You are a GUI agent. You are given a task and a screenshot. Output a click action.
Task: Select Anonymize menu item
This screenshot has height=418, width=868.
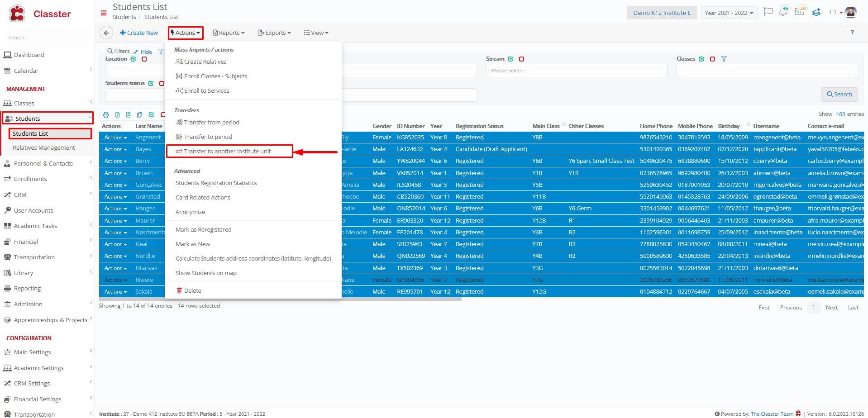tap(190, 212)
